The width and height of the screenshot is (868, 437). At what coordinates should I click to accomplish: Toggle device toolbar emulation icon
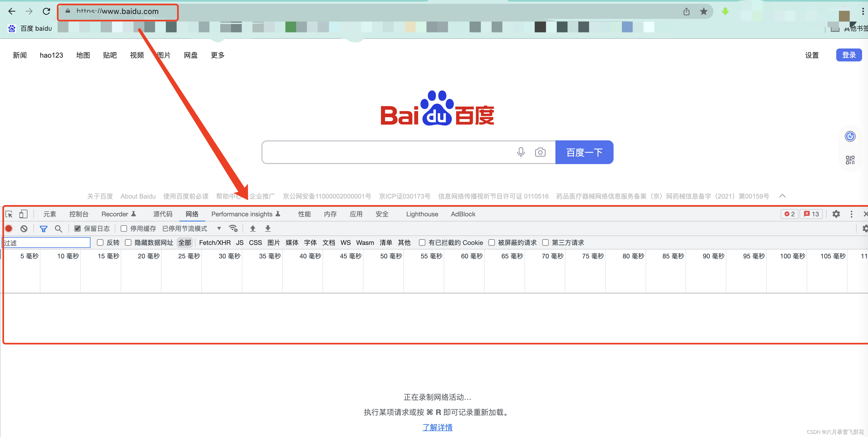(x=23, y=214)
